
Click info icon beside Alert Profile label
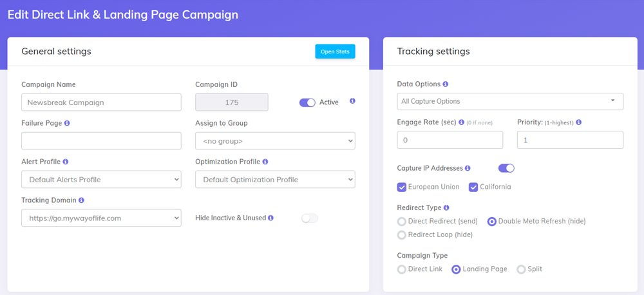coord(66,162)
